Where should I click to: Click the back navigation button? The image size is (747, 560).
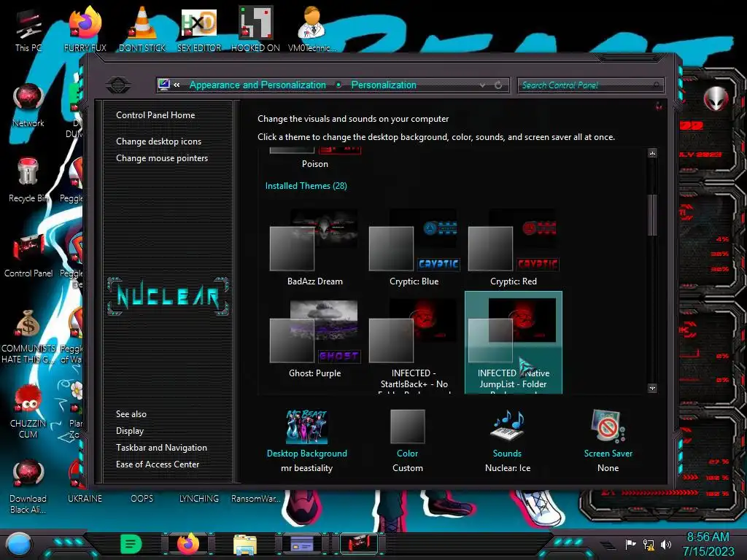coord(118,85)
